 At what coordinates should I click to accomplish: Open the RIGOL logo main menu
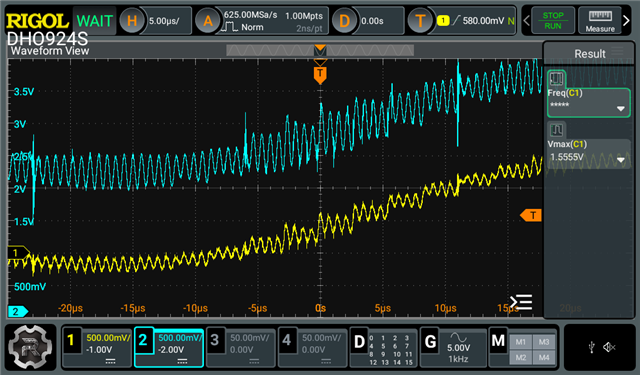tap(37, 21)
